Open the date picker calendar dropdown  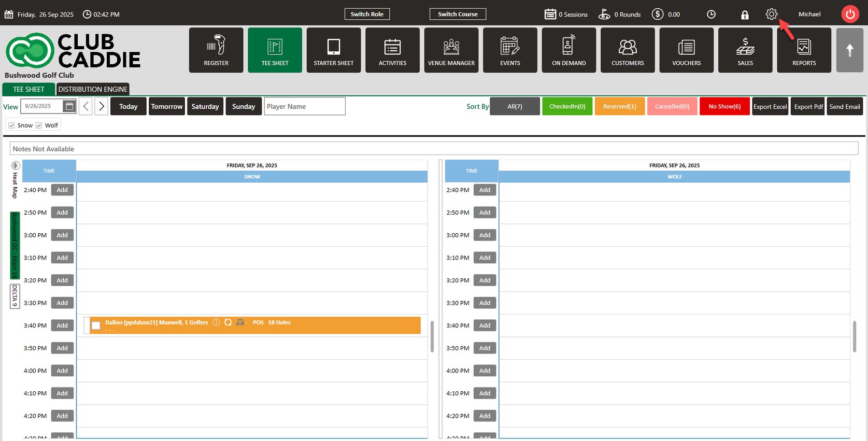pos(69,106)
